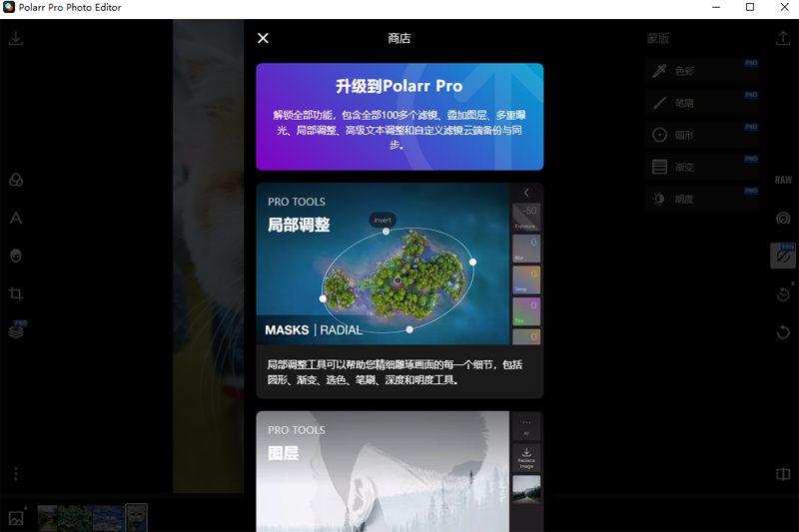Open the history clock icon

click(x=783, y=293)
